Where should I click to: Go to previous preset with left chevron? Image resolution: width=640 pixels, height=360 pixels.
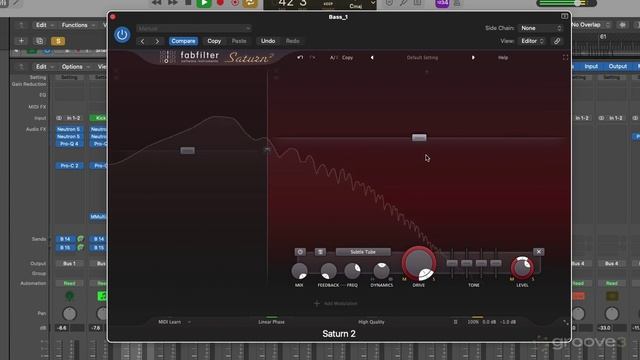[x=142, y=41]
